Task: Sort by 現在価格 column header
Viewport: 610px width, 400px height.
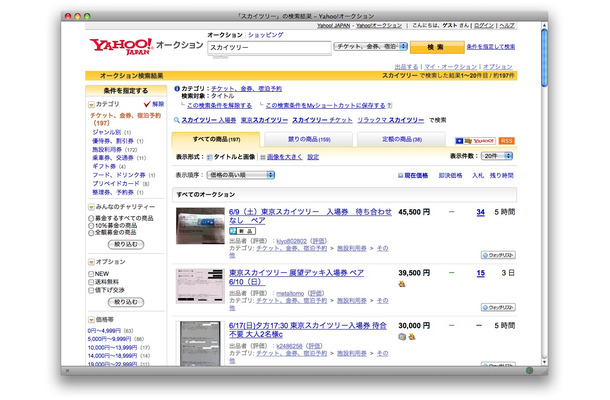Action: [416, 175]
